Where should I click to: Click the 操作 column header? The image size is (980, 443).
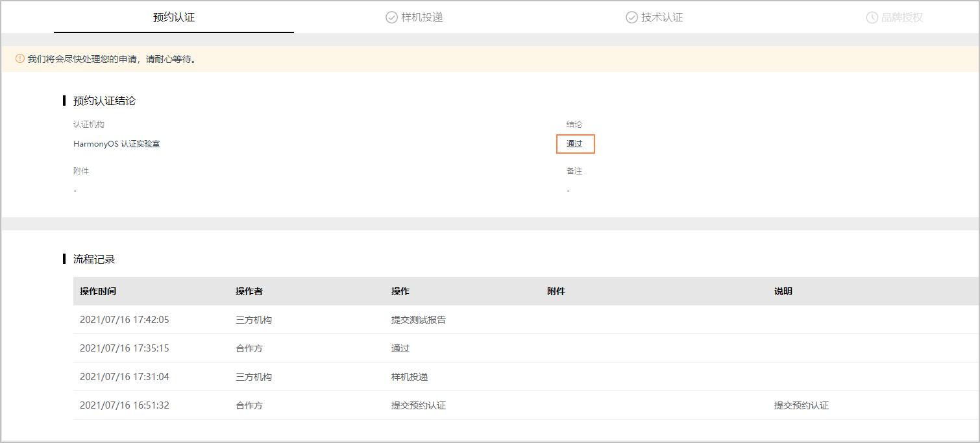[399, 291]
